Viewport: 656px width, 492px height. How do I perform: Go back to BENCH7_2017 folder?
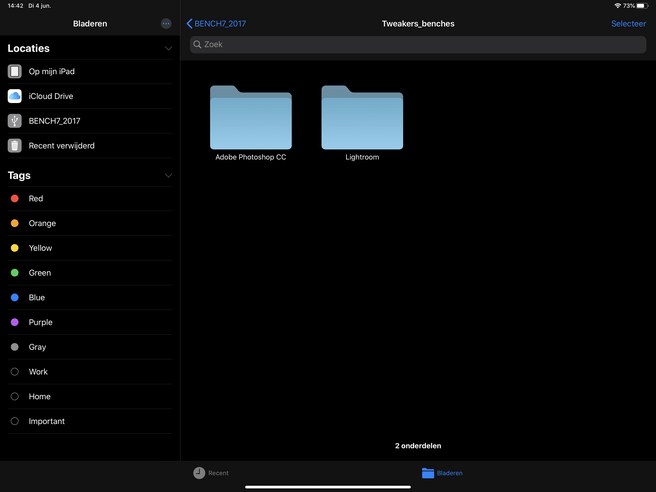point(216,24)
